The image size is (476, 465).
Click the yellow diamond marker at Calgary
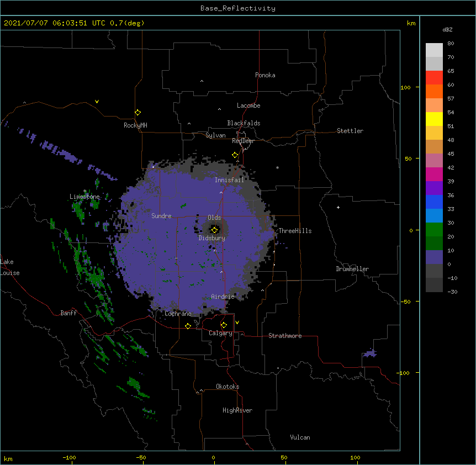pos(224,325)
